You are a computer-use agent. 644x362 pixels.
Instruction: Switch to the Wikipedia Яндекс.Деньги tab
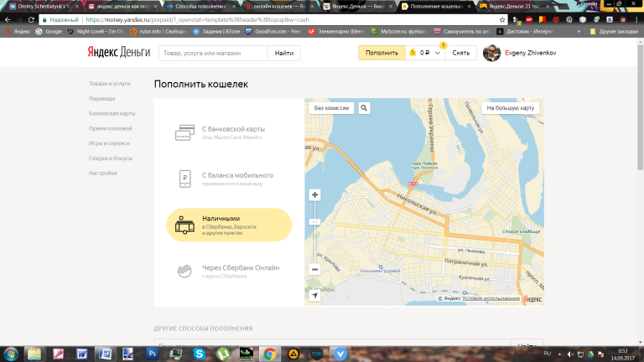(357, 6)
